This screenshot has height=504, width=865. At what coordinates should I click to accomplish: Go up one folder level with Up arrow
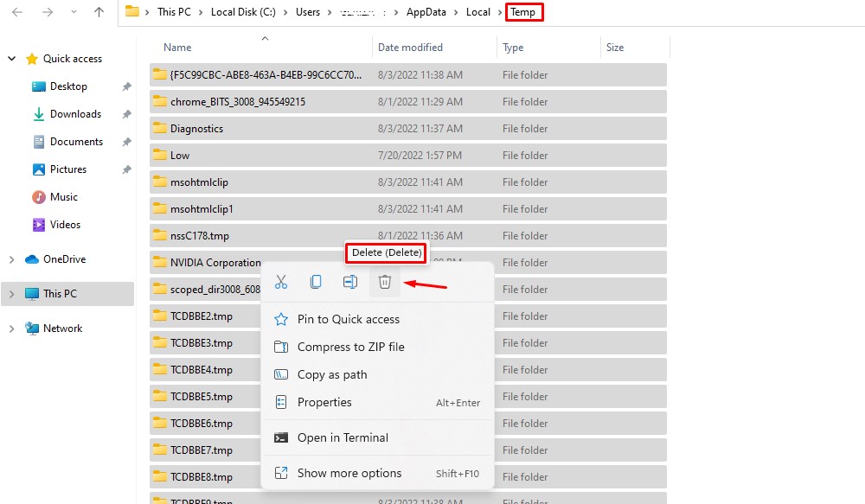point(99,12)
